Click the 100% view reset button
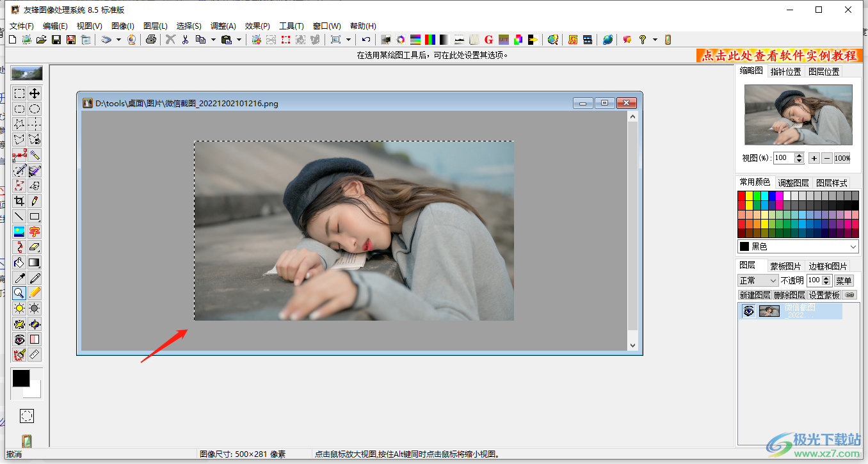Screen dimensions: 868x464 [842, 158]
